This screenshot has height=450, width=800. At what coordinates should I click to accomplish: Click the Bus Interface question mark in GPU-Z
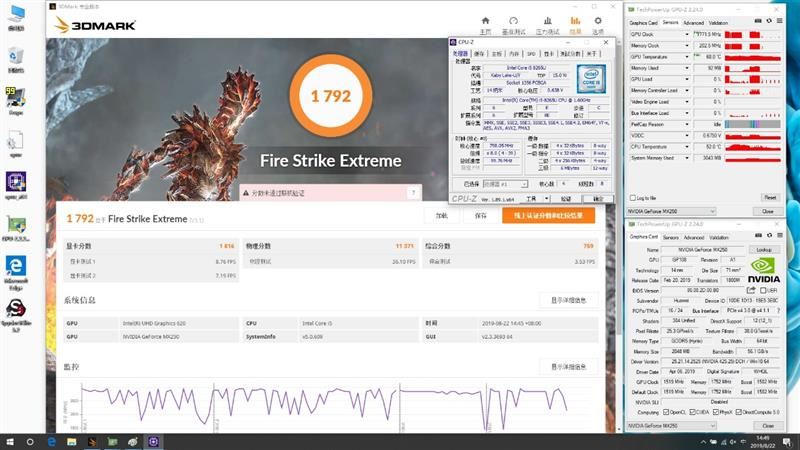778,311
